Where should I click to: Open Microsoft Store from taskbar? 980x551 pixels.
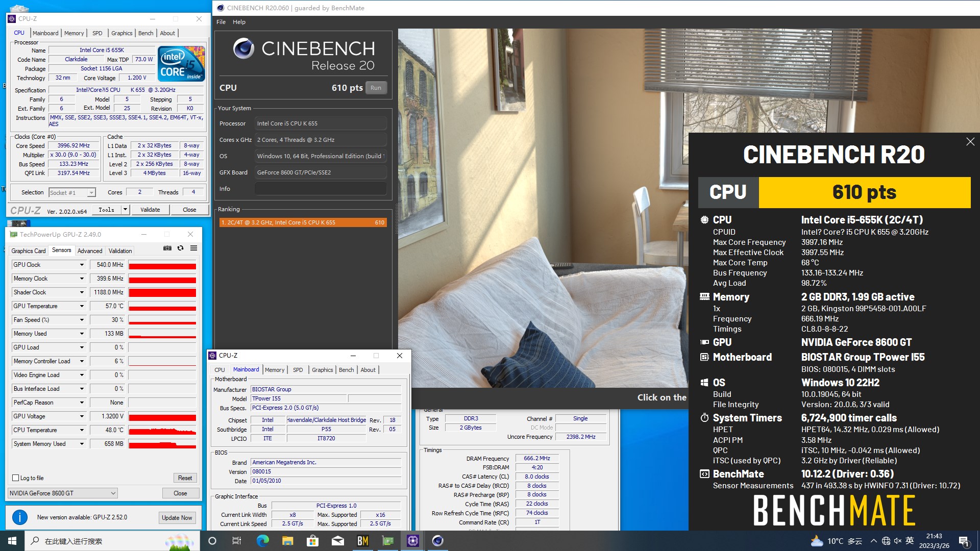[312, 541]
